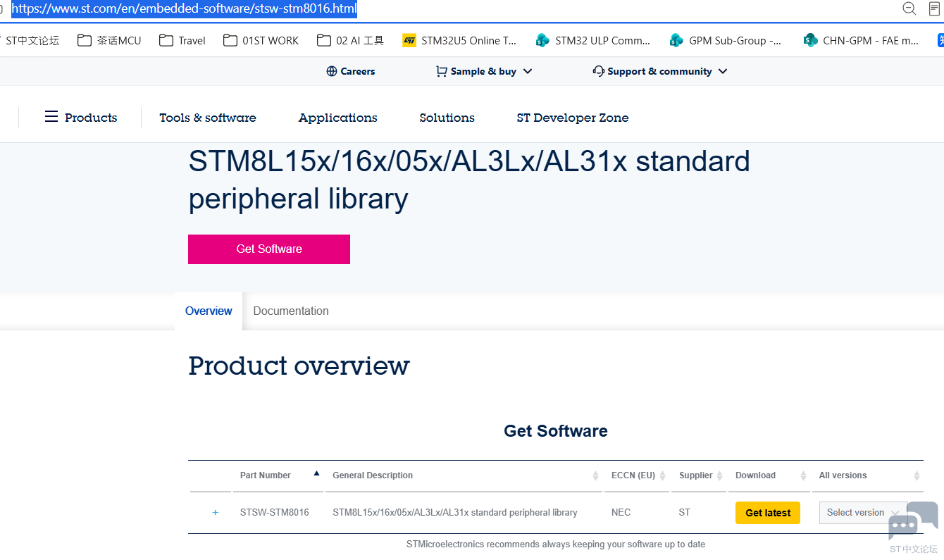Open the 02 AI 工具 bookmark folder
Viewport: 944px width, 560px height.
pos(350,40)
